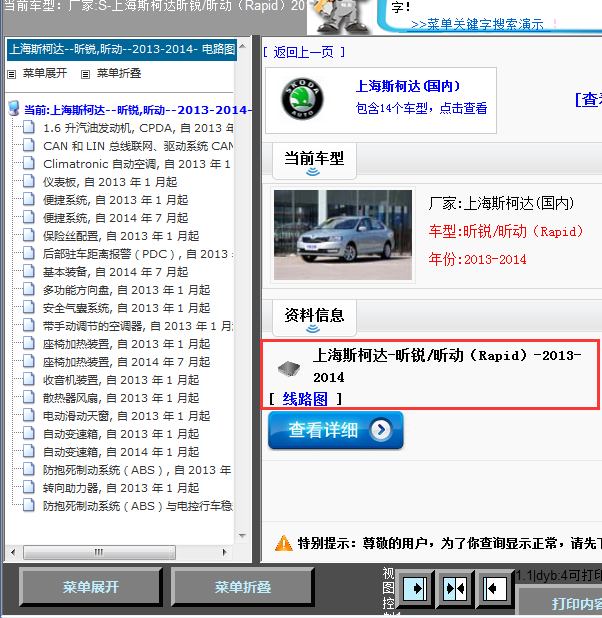Open 便捷系统, 自 2013 年 1 月起
Viewport: 602px width, 618px height.
(116, 200)
